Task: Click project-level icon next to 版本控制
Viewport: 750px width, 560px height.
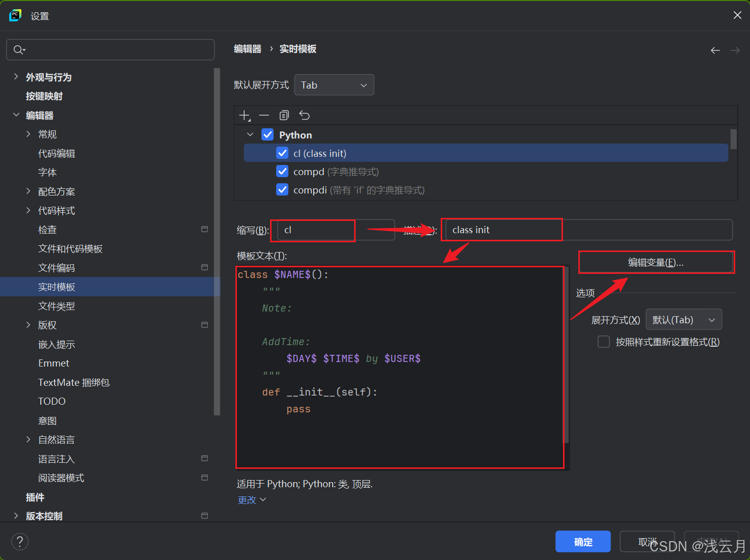Action: [x=205, y=516]
